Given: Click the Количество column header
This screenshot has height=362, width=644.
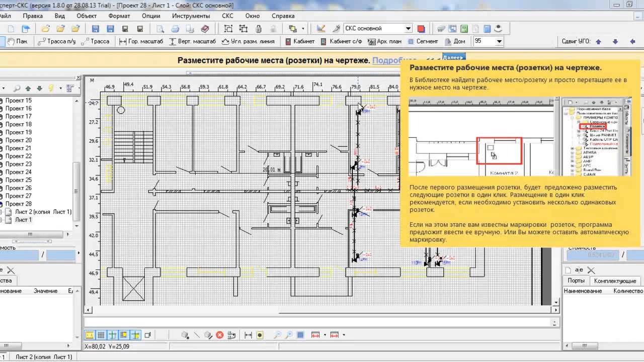Looking at the screenshot, I should pos(628,291).
